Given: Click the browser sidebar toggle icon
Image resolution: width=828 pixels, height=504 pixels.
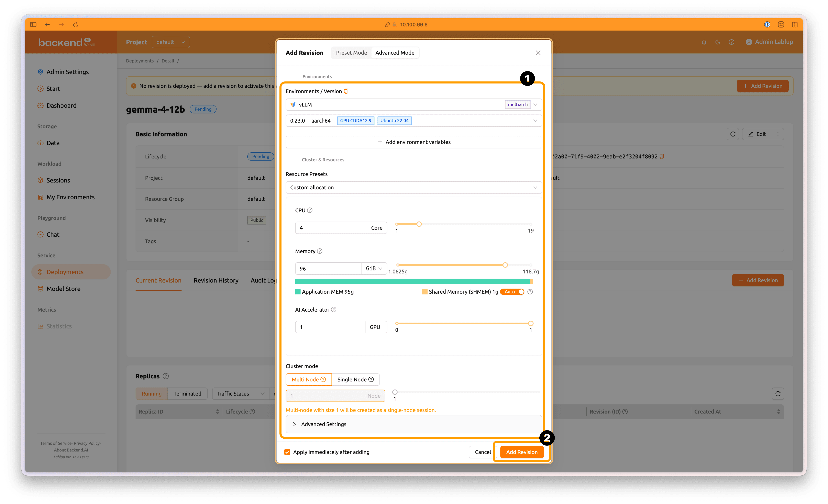Looking at the screenshot, I should (x=33, y=24).
